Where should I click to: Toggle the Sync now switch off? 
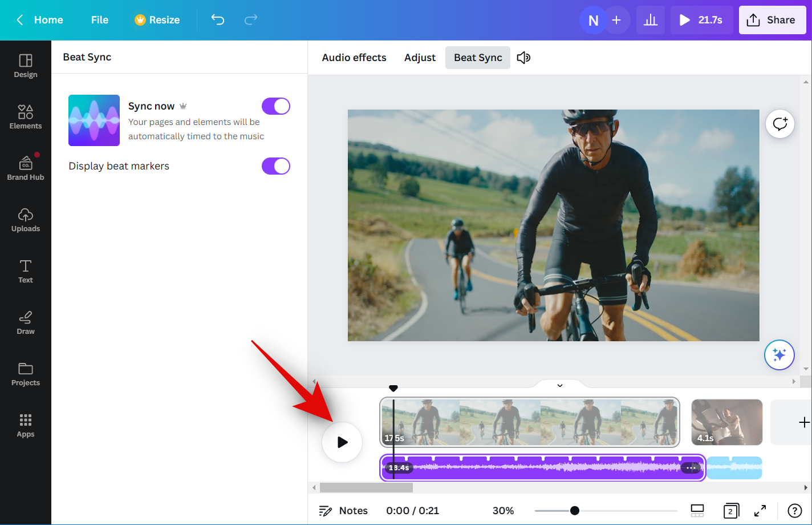coord(276,106)
